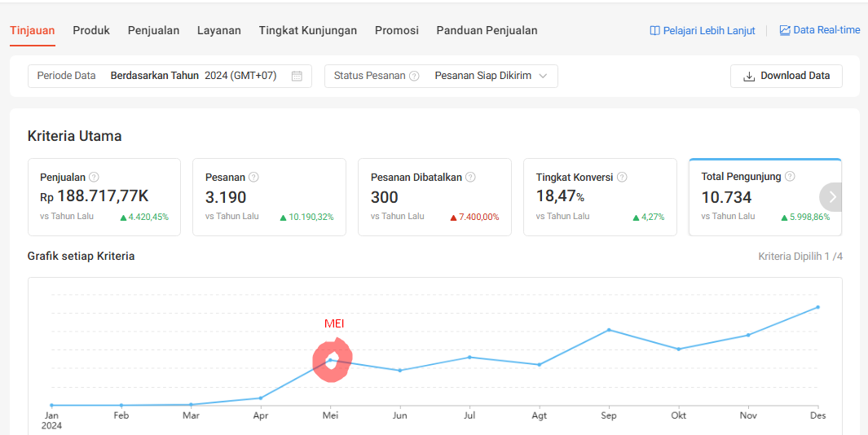Click the Apr data point on chart

pos(261,398)
